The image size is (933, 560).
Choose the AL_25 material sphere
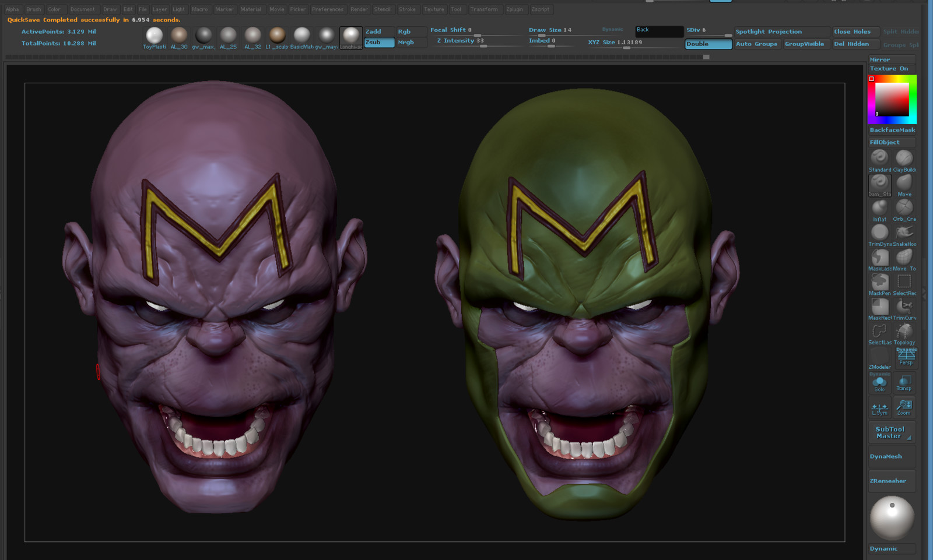coord(228,38)
